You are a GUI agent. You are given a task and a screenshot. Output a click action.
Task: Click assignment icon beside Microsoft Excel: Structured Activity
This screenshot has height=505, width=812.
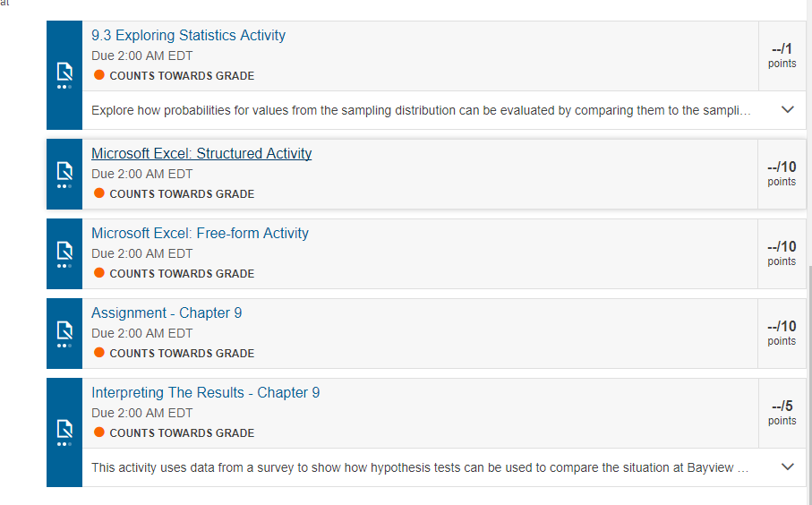tap(64, 175)
